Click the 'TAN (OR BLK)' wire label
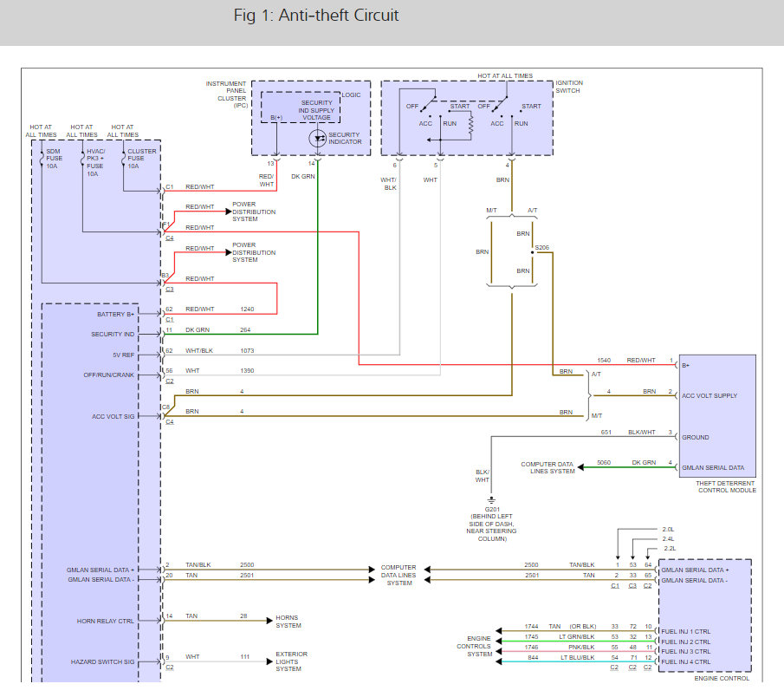Image resolution: width=784 pixels, height=697 pixels. tap(573, 627)
